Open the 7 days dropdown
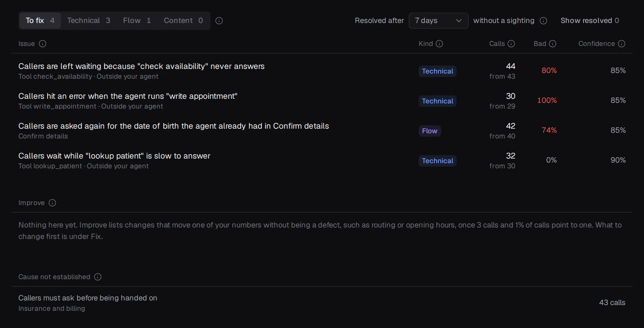Screen dimensions: 644x328 (x=438, y=21)
